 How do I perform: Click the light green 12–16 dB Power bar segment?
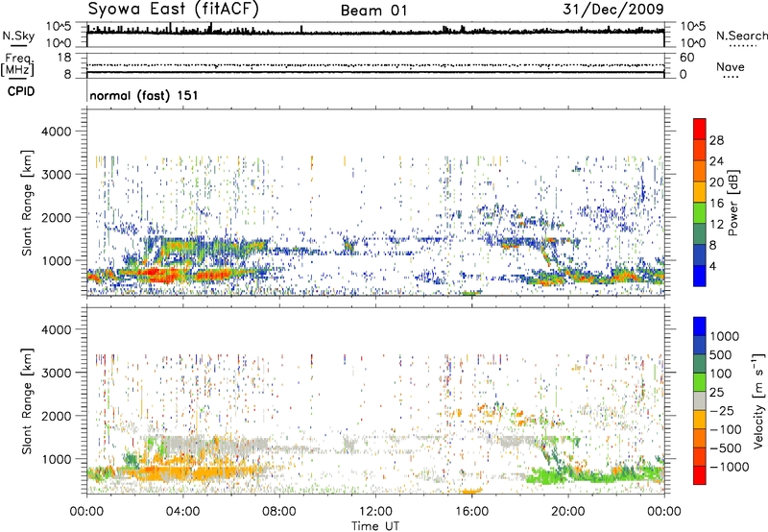(x=700, y=213)
